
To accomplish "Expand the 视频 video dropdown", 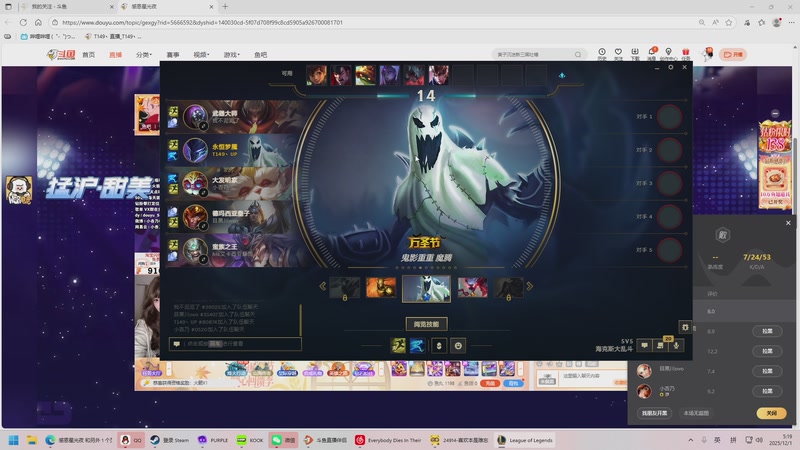I will click(x=201, y=55).
